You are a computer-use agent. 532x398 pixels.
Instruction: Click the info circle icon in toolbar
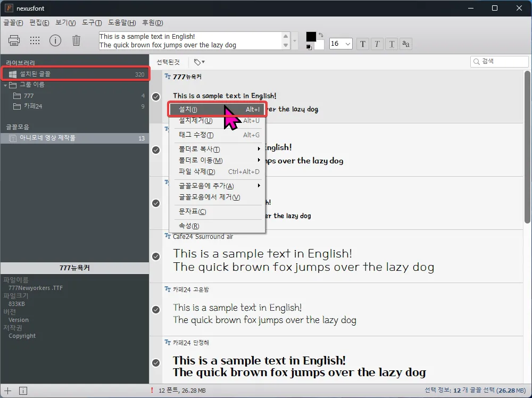[x=55, y=40]
